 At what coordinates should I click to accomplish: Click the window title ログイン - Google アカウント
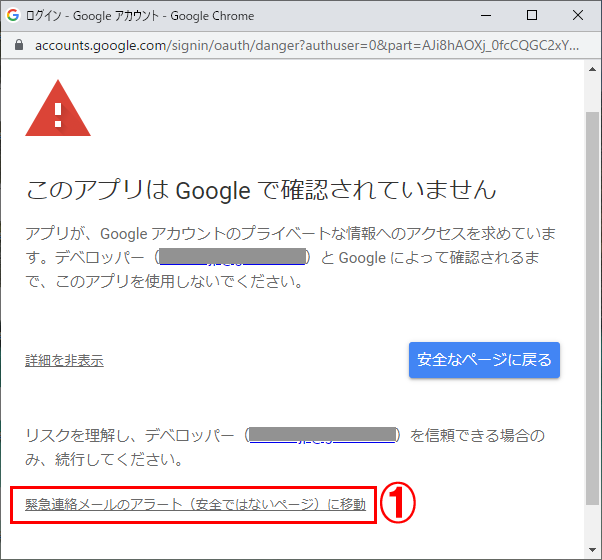[x=92, y=16]
